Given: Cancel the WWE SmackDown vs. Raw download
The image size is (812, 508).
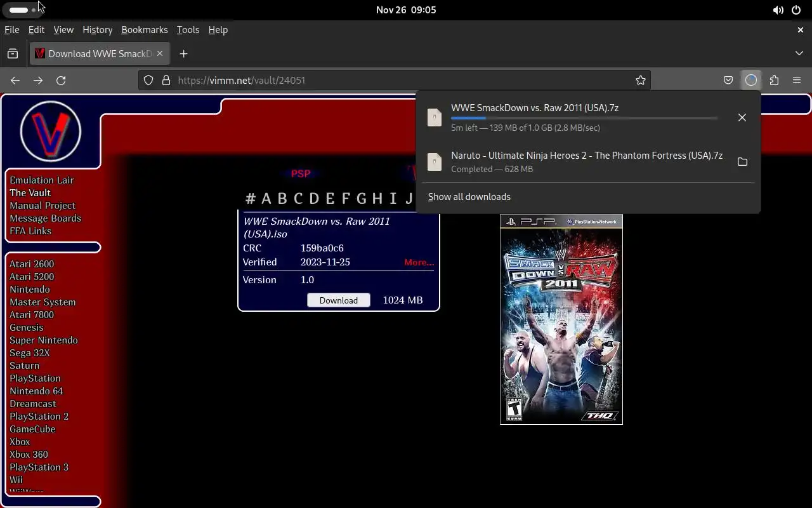Looking at the screenshot, I should tap(742, 117).
